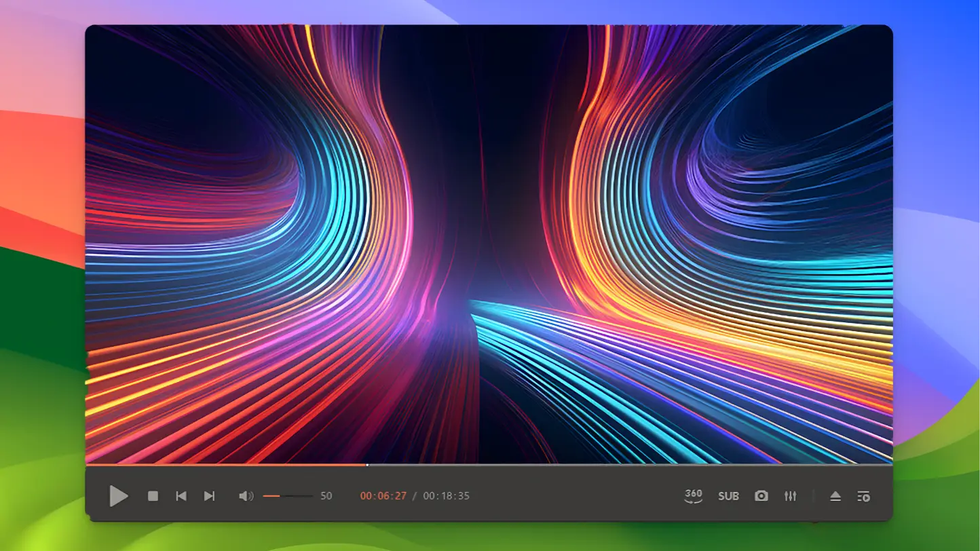Toggle subtitles with the SUB button
The image size is (980, 551).
click(x=728, y=496)
